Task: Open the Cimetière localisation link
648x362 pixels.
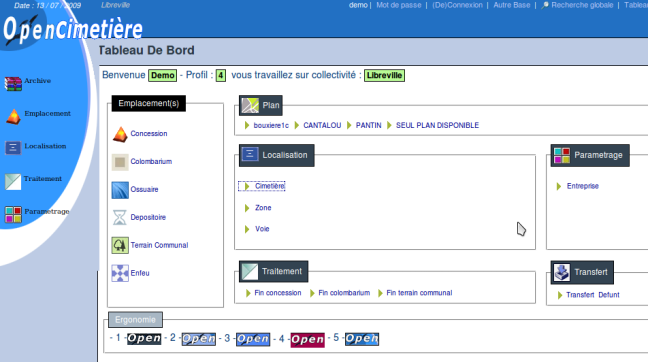Action: pos(270,186)
